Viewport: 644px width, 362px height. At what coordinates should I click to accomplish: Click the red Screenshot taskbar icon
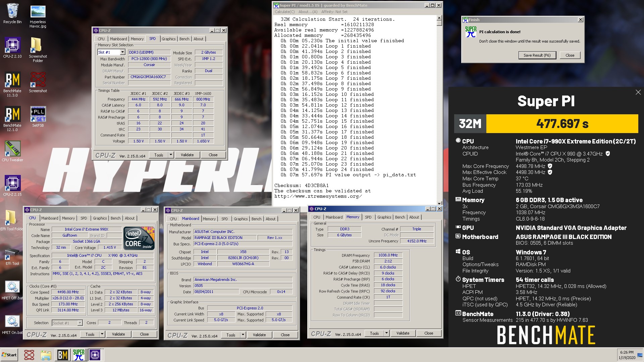pos(29,355)
